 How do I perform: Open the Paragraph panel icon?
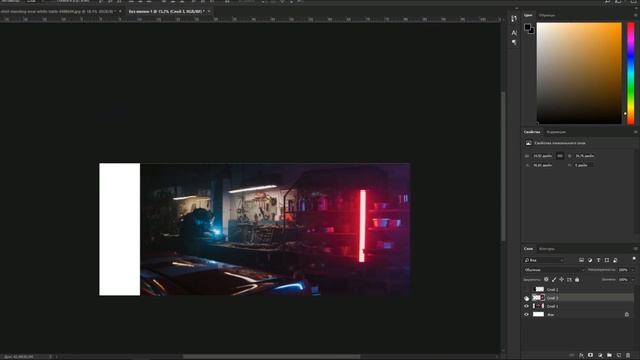click(x=514, y=42)
